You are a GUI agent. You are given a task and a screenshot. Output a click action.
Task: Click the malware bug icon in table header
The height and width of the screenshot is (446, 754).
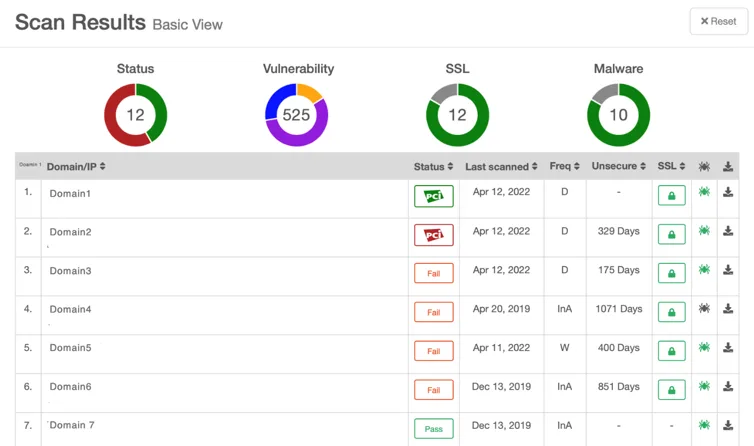[704, 166]
